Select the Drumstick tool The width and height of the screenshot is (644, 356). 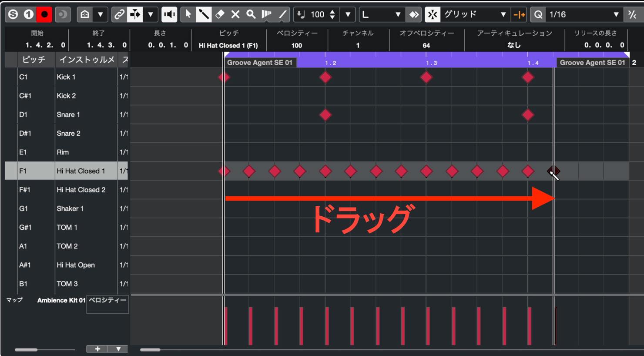tap(203, 14)
